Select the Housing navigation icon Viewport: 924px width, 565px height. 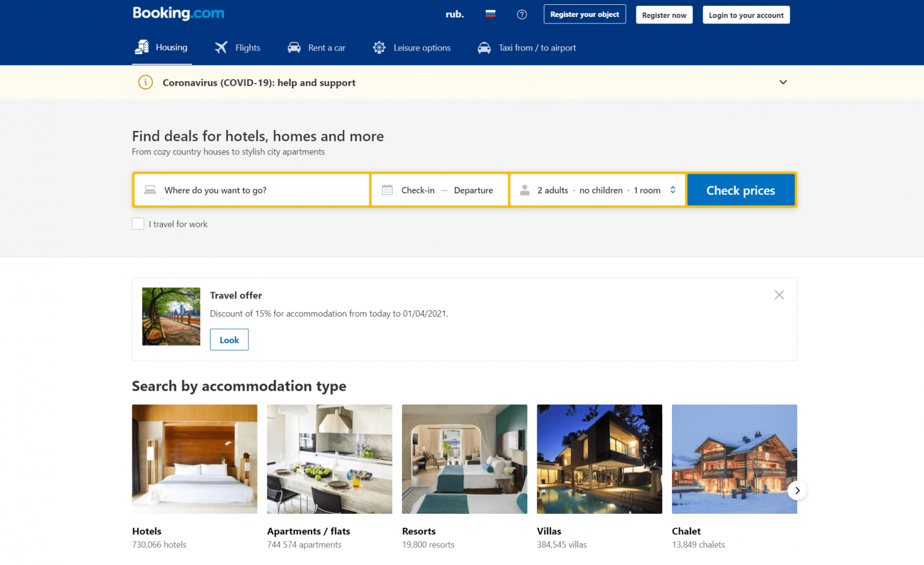pyautogui.click(x=142, y=46)
